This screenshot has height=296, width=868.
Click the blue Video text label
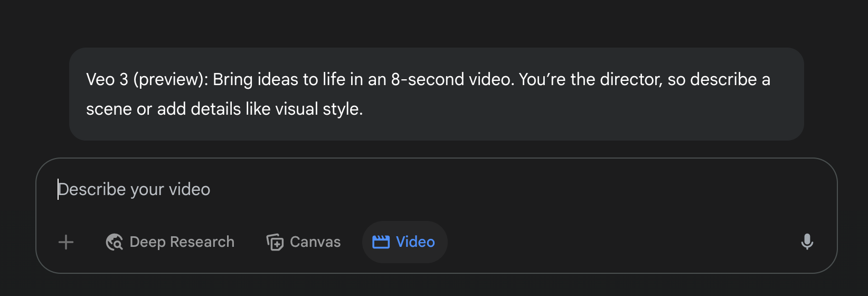pyautogui.click(x=416, y=242)
